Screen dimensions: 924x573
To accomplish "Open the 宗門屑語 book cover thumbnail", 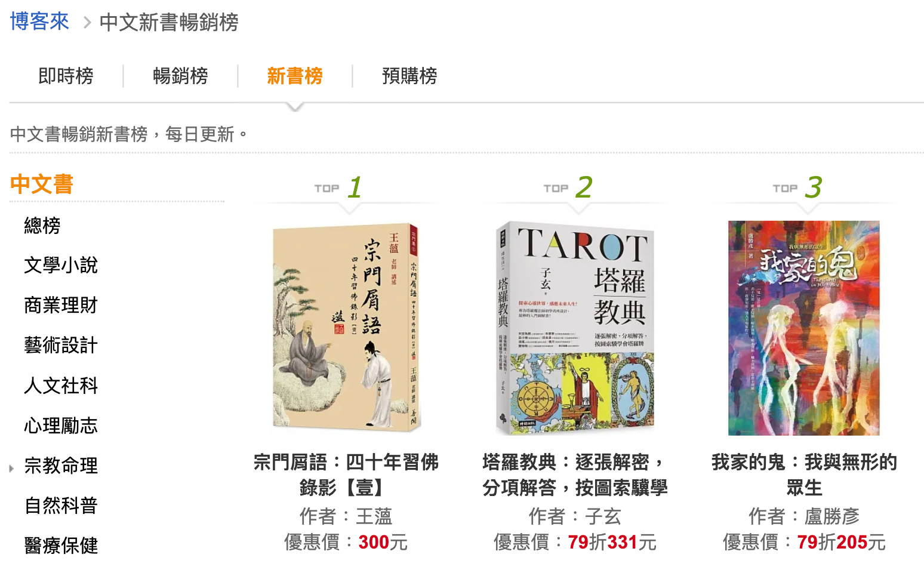I will pyautogui.click(x=347, y=328).
